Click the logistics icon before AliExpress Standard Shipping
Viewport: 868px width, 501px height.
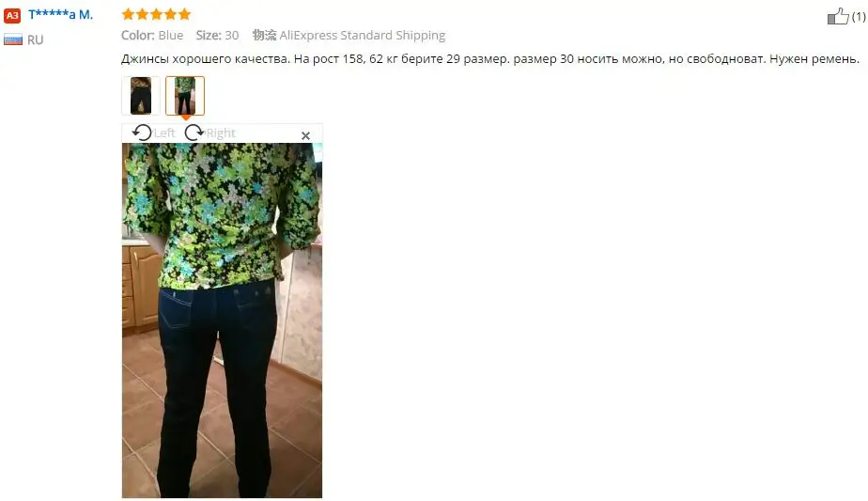(x=264, y=35)
